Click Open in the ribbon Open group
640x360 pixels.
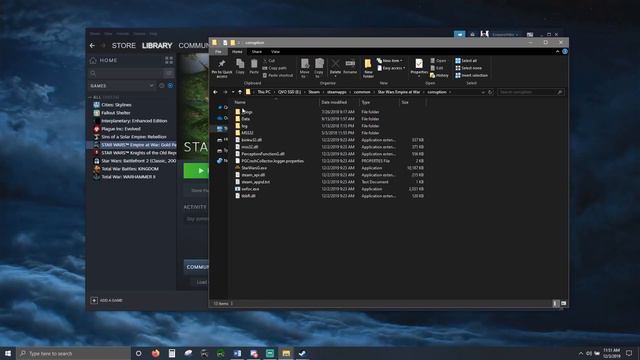[x=438, y=60]
